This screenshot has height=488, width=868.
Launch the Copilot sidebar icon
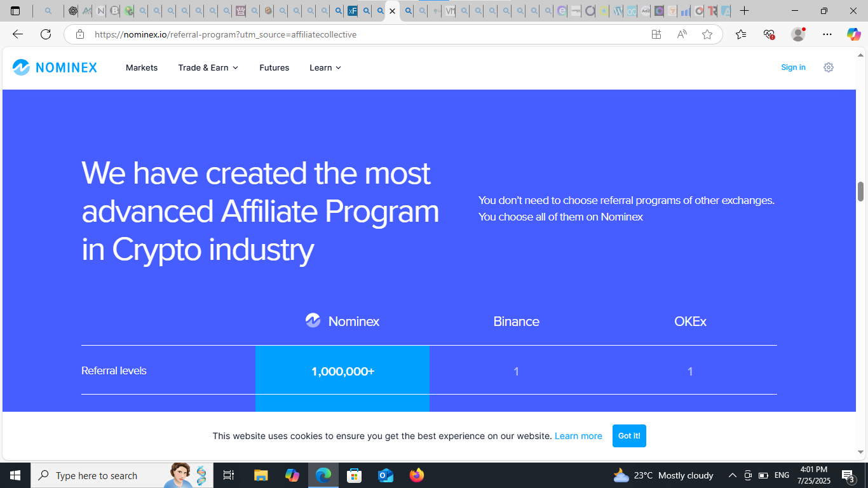click(x=853, y=34)
